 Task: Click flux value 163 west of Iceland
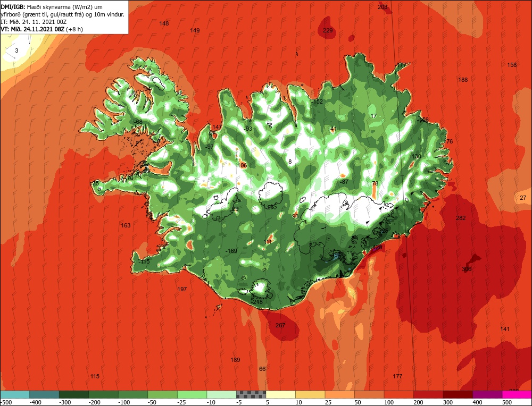tap(126, 225)
